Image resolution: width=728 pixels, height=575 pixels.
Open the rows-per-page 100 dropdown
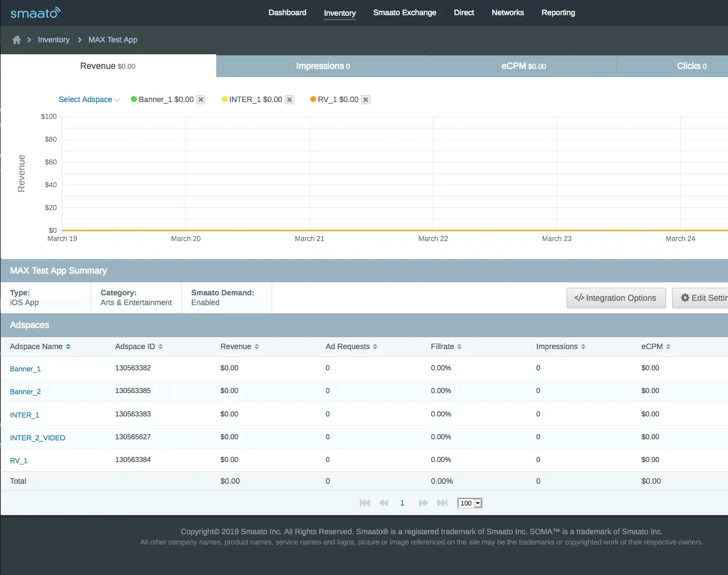[470, 503]
